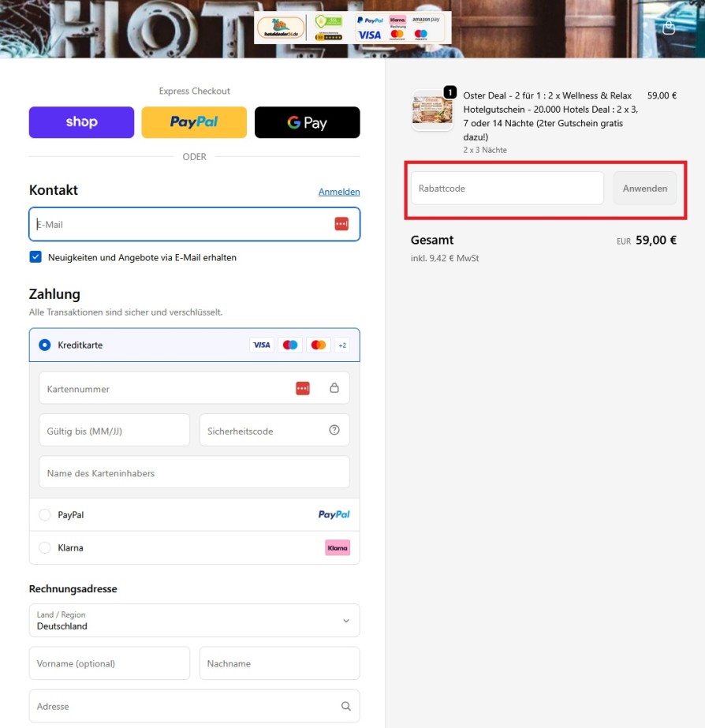Show more card brands via +2 badge
The image size is (705, 728).
tap(341, 345)
